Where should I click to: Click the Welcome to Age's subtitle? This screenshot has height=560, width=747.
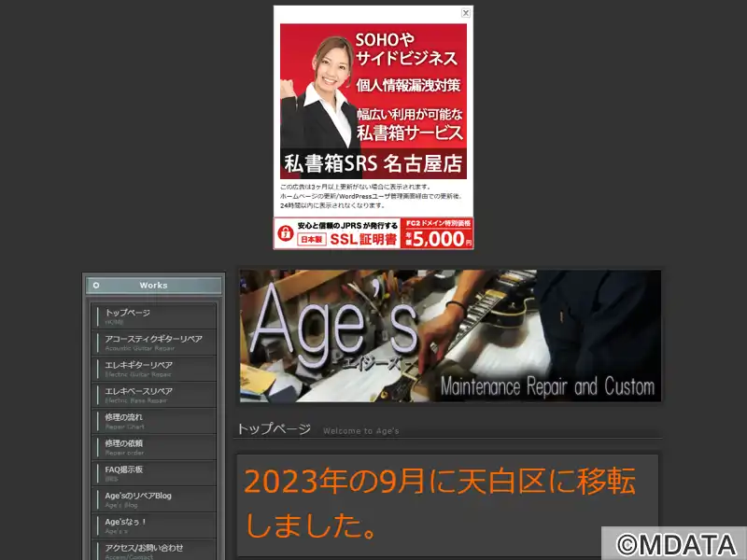(361, 431)
